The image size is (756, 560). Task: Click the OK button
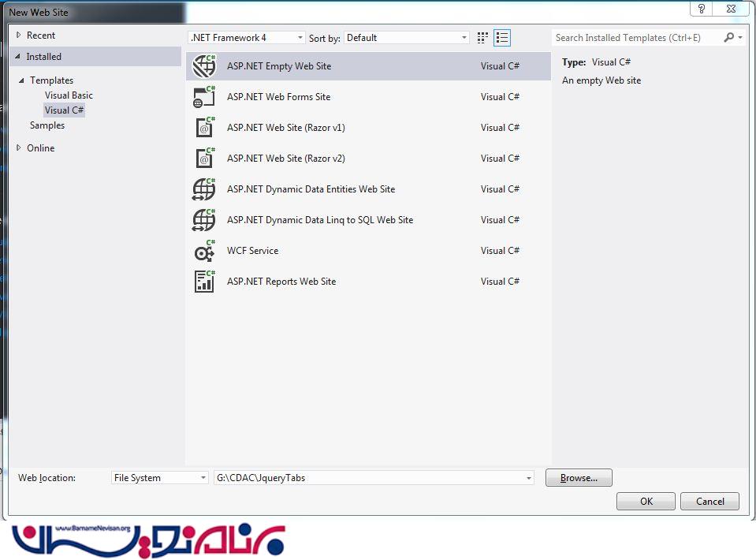(646, 502)
